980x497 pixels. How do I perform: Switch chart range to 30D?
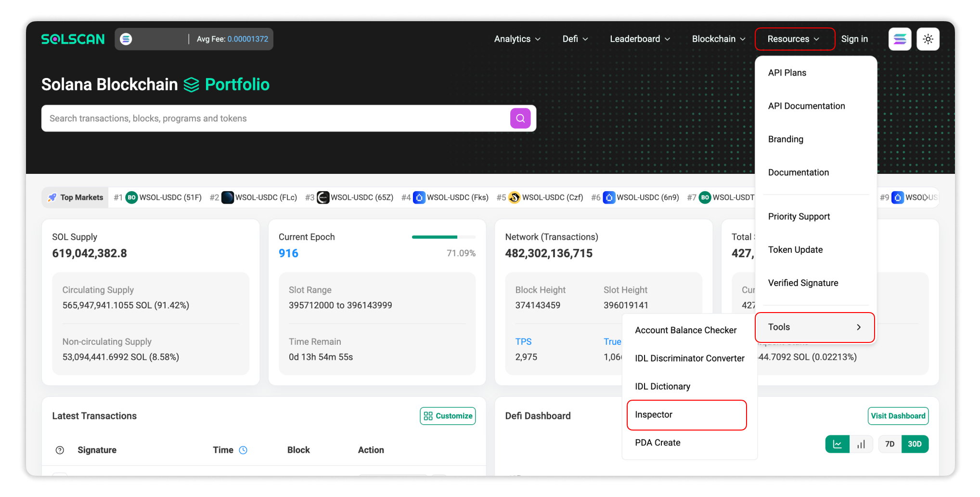pyautogui.click(x=915, y=444)
